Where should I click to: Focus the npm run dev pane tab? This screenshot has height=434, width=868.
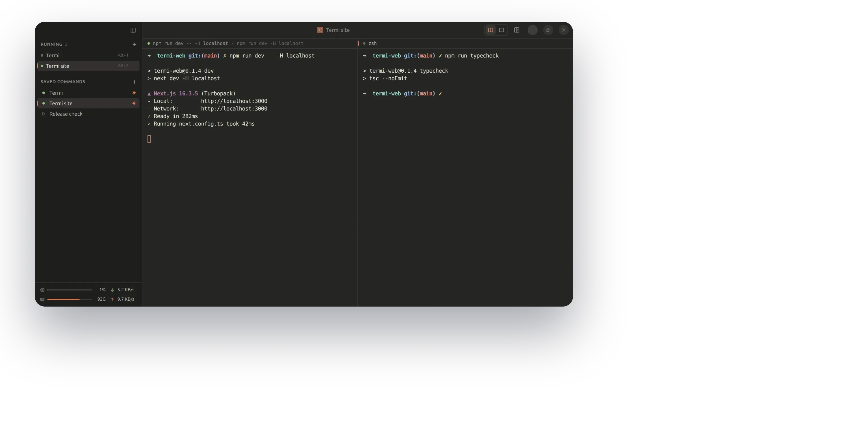coord(250,44)
